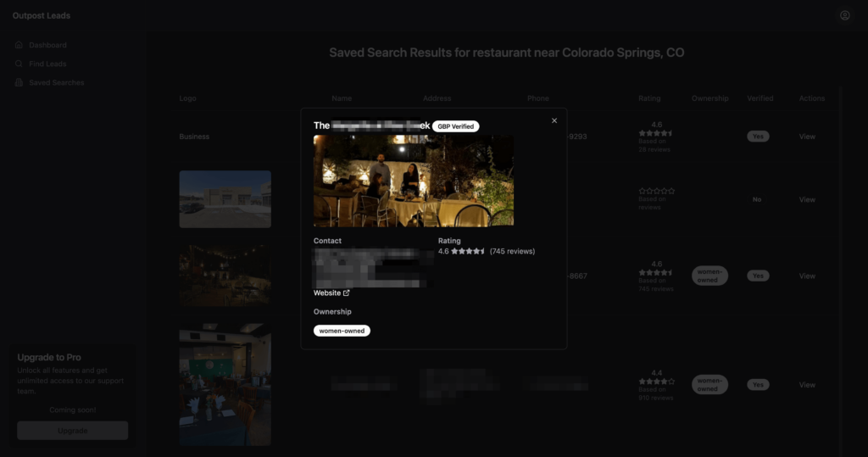Click the Outpost Leads logo text
This screenshot has width=868, height=457.
pos(42,15)
